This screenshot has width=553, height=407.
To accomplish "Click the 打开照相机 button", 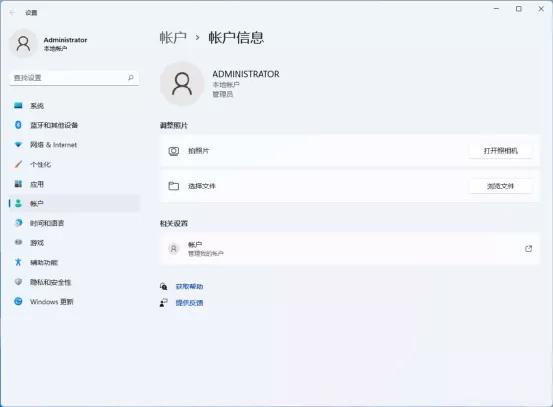I will [500, 151].
